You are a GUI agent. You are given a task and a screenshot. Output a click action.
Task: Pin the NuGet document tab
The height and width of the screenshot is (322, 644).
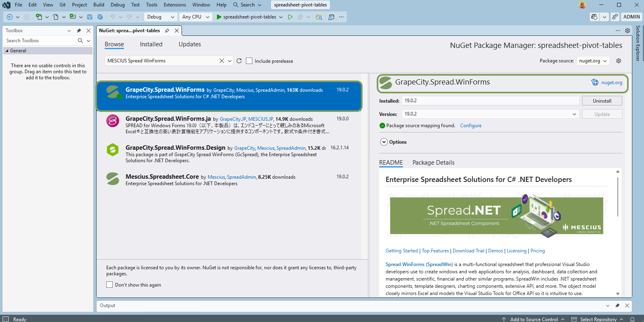[167, 31]
